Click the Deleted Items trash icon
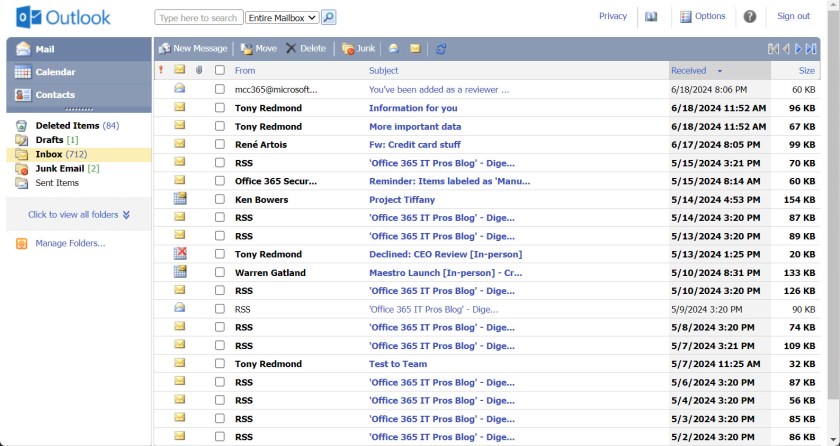The height and width of the screenshot is (446, 840). [21, 126]
